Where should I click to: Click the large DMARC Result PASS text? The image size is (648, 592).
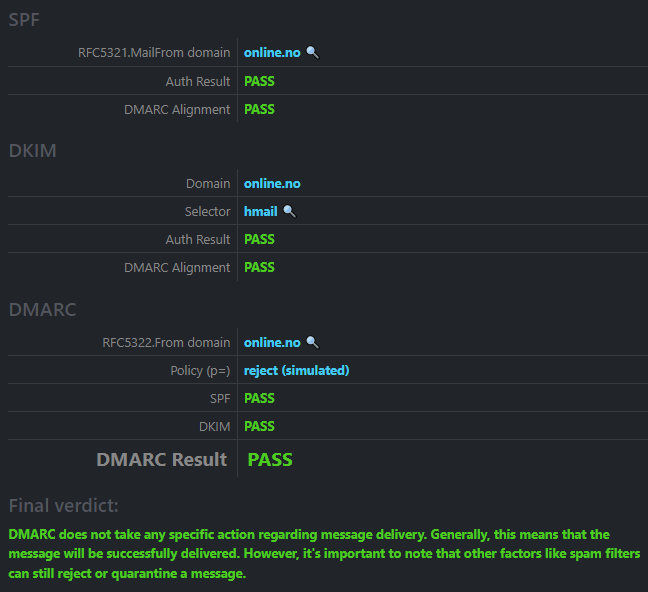click(270, 460)
